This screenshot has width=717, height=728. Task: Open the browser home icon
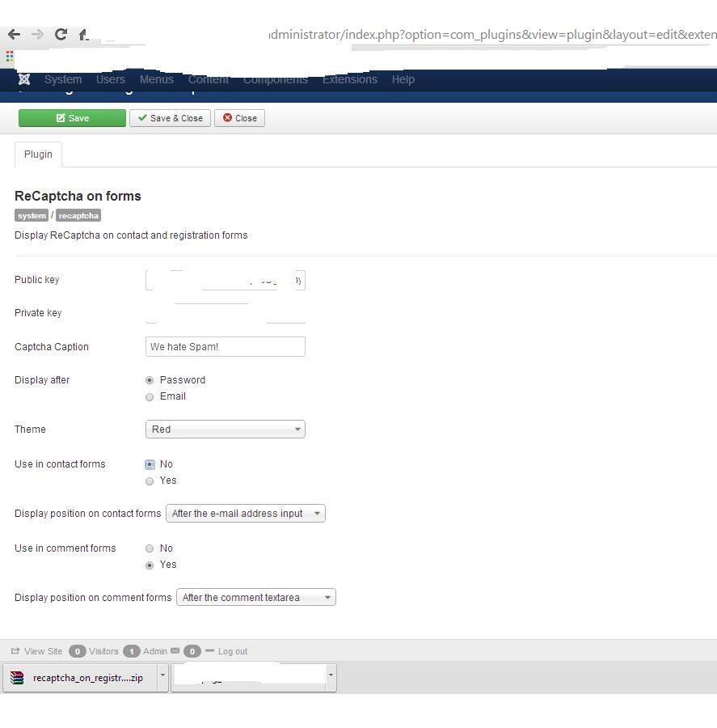pyautogui.click(x=83, y=34)
